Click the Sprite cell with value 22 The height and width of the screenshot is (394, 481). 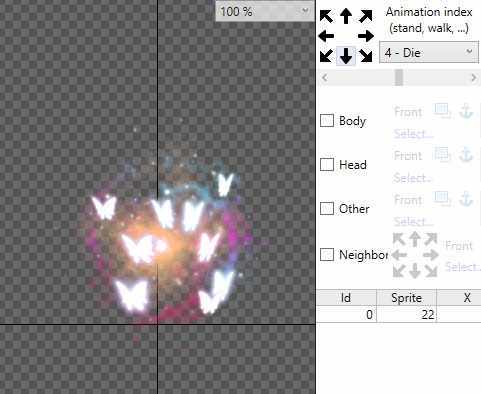[406, 314]
